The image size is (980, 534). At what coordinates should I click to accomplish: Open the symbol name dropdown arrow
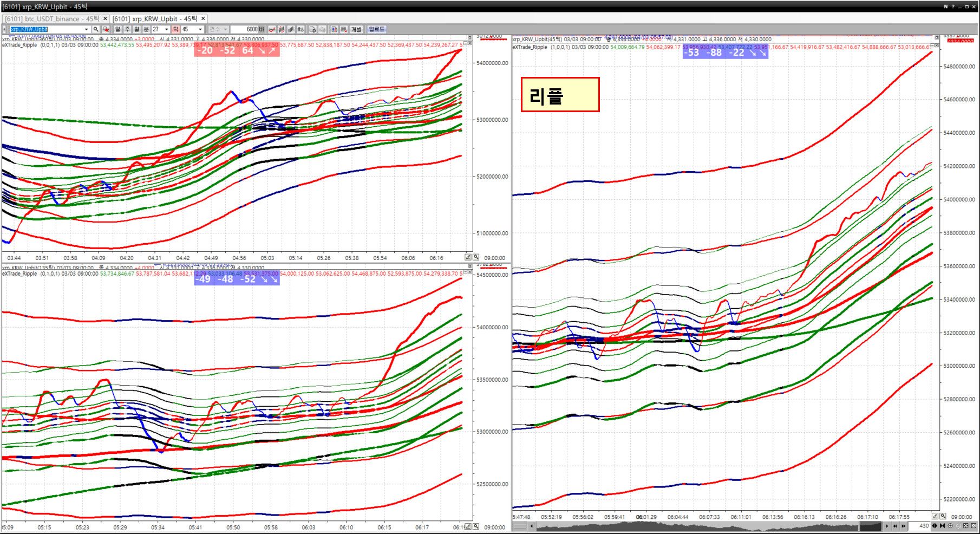(86, 29)
